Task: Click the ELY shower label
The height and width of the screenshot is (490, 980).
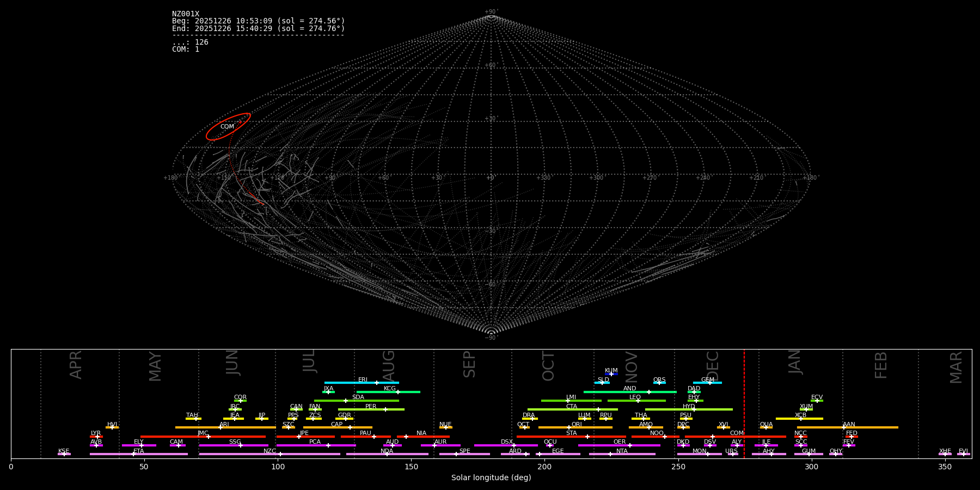Action: [139, 442]
